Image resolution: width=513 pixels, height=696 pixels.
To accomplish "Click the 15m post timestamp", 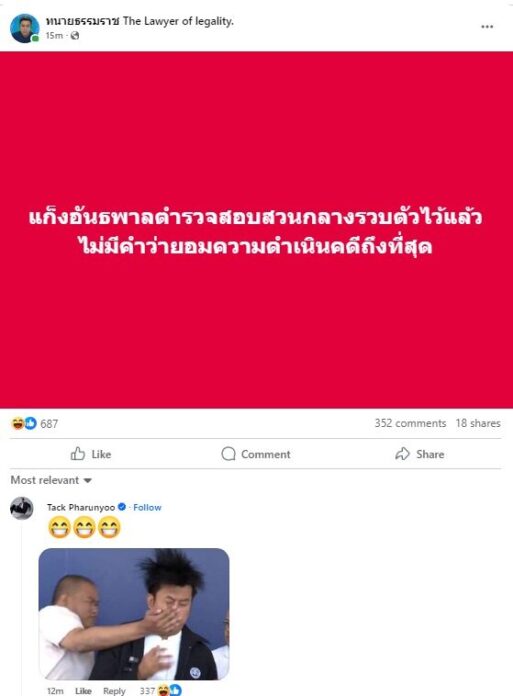I will (x=54, y=36).
